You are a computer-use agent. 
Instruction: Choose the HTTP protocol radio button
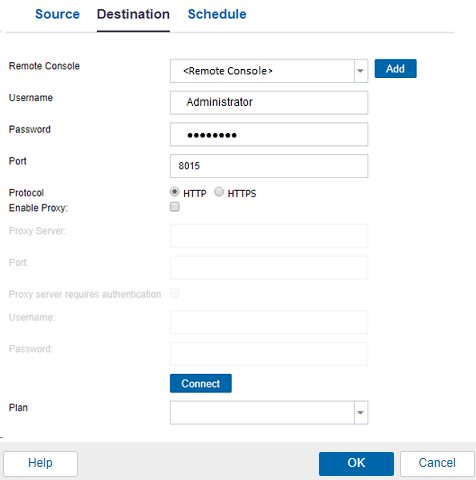(174, 192)
